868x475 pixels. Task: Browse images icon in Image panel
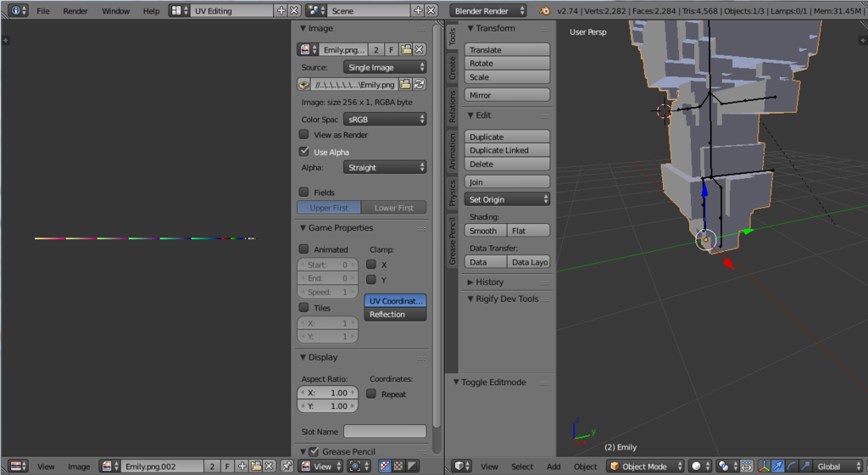tap(308, 50)
